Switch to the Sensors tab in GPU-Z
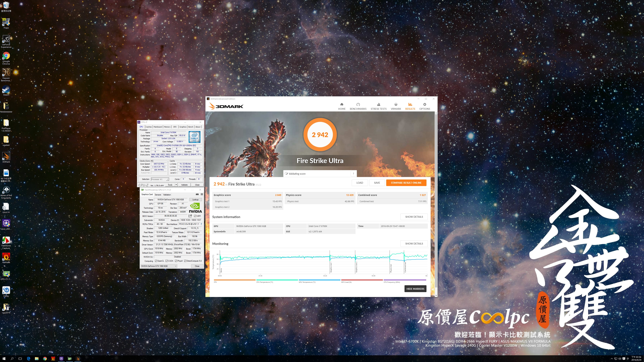This screenshot has height=362, width=644. 158,195
